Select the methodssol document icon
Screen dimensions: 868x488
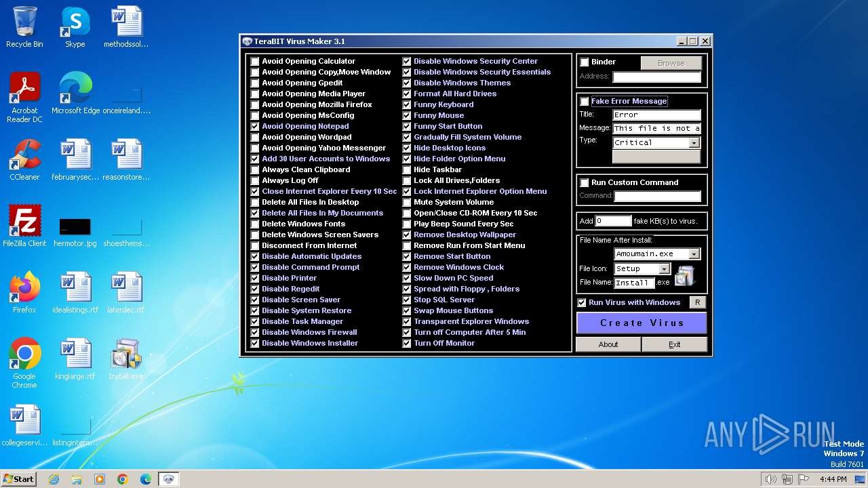point(126,27)
